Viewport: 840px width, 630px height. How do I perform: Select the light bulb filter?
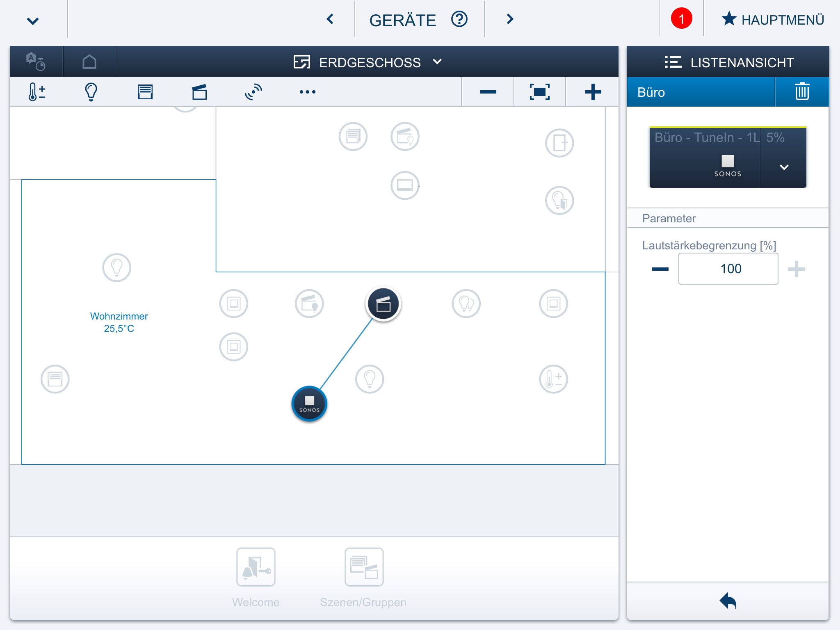91,91
